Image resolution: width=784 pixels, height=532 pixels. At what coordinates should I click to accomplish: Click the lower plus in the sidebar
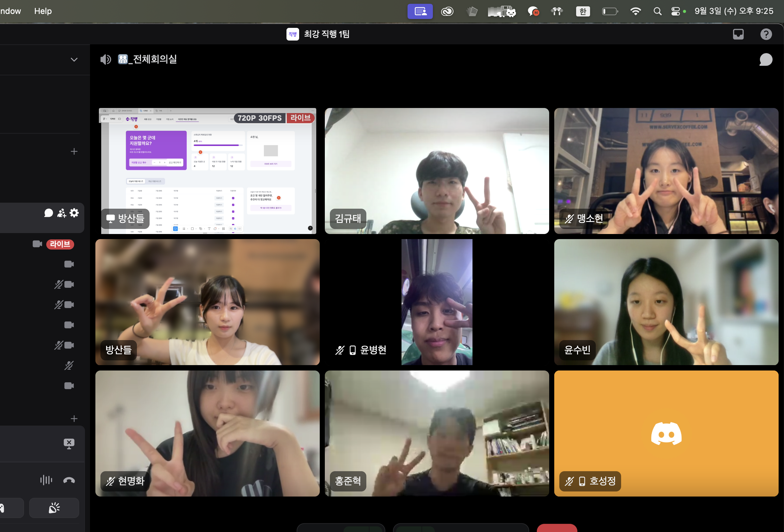(x=74, y=419)
